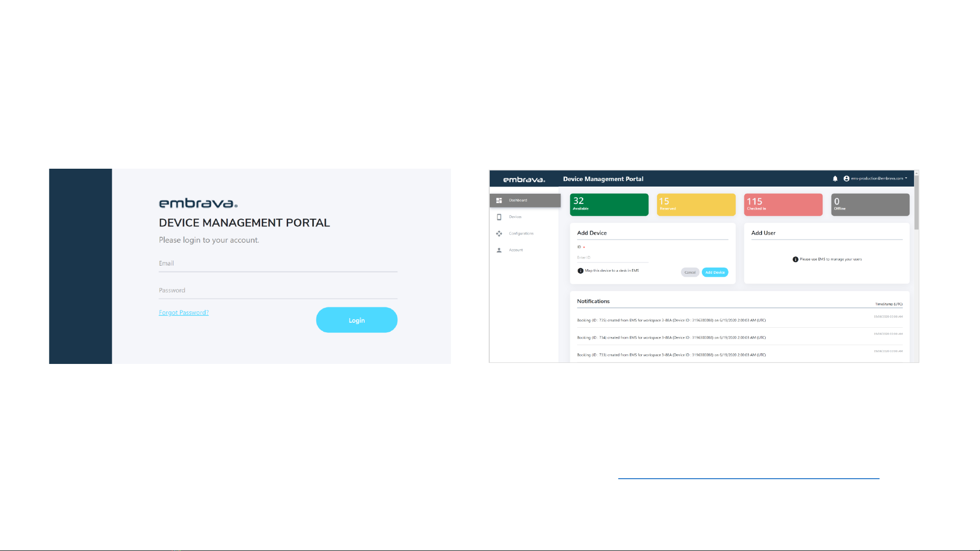Expand the ems-production@embrava.com account dropdown
980x551 pixels.
tap(879, 178)
